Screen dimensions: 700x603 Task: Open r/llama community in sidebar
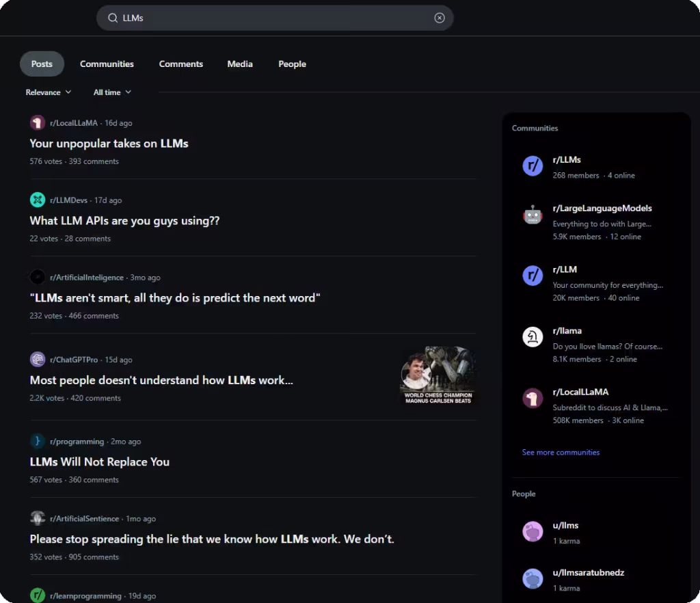coord(567,331)
